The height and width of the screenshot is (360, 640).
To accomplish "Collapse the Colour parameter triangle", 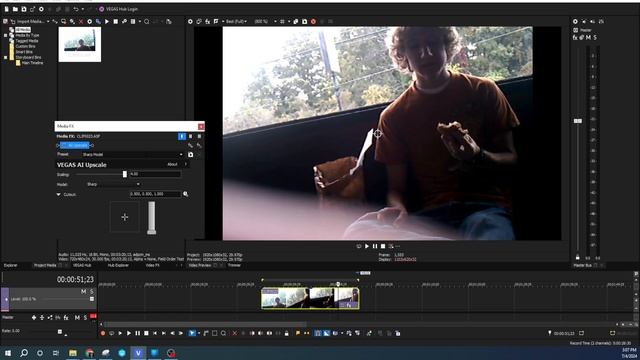I will click(x=58, y=194).
